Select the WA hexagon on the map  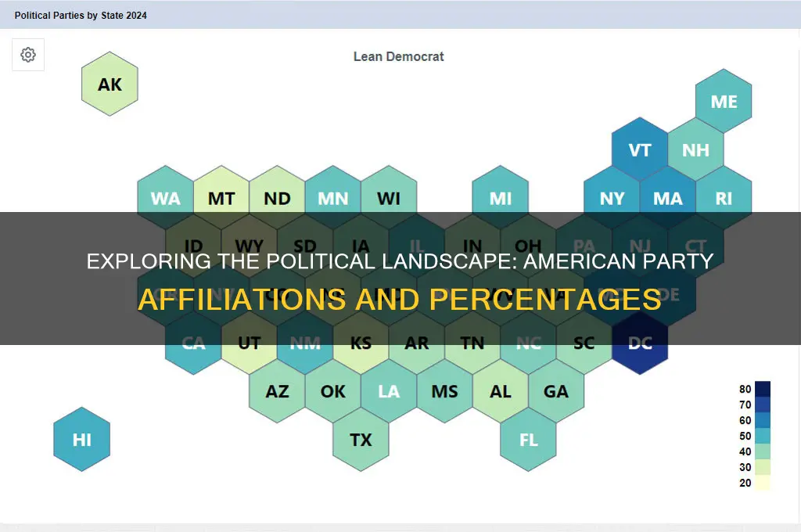click(165, 198)
